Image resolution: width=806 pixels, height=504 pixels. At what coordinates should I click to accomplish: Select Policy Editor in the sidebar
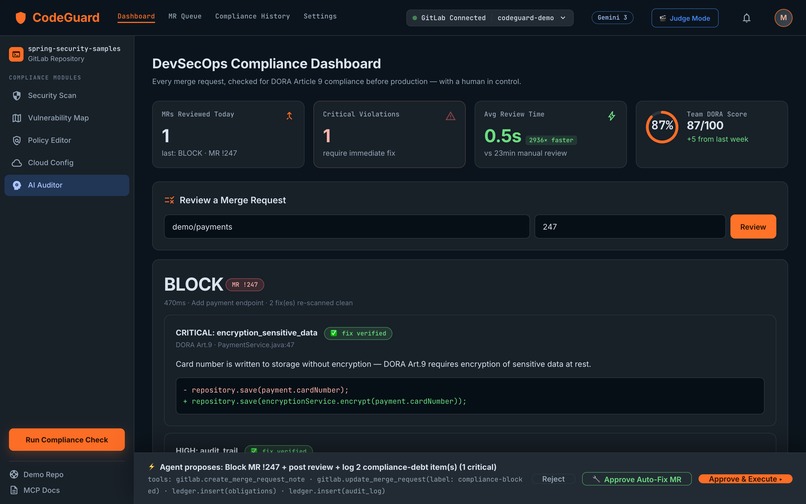click(x=67, y=140)
